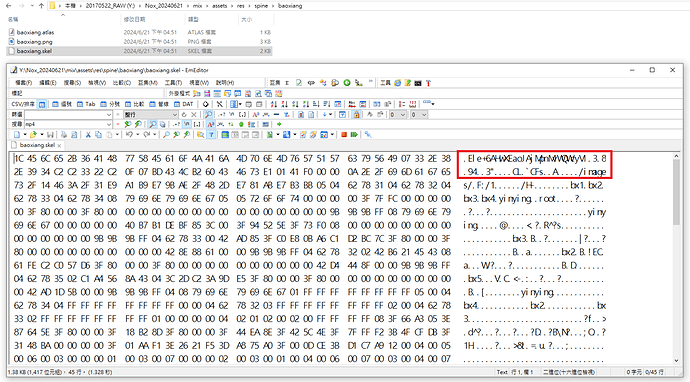690x382 pixels.
Task: Close the baoxiang.skel tab
Action: tap(59, 145)
